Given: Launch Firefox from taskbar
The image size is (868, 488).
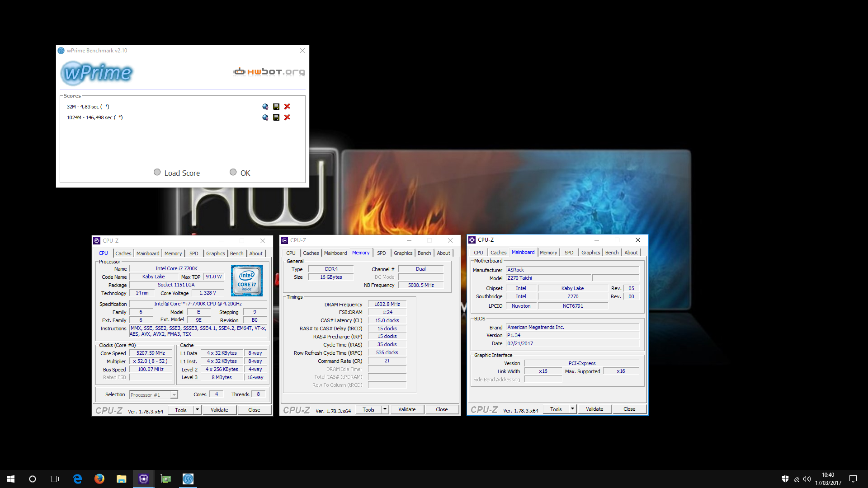Looking at the screenshot, I should click(99, 479).
